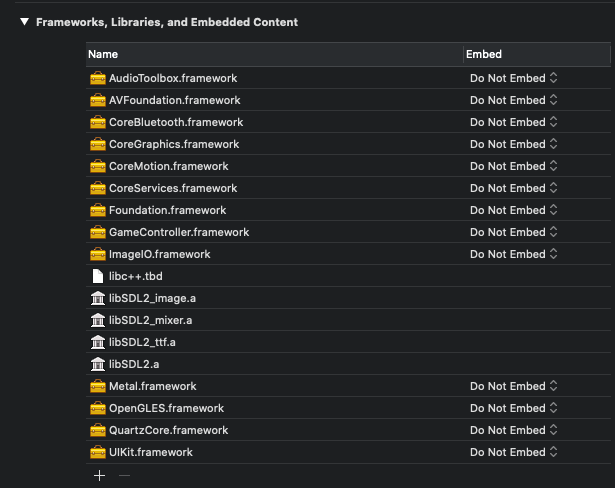Image resolution: width=615 pixels, height=488 pixels.
Task: Select the libSDL2.a name text
Action: (x=134, y=364)
